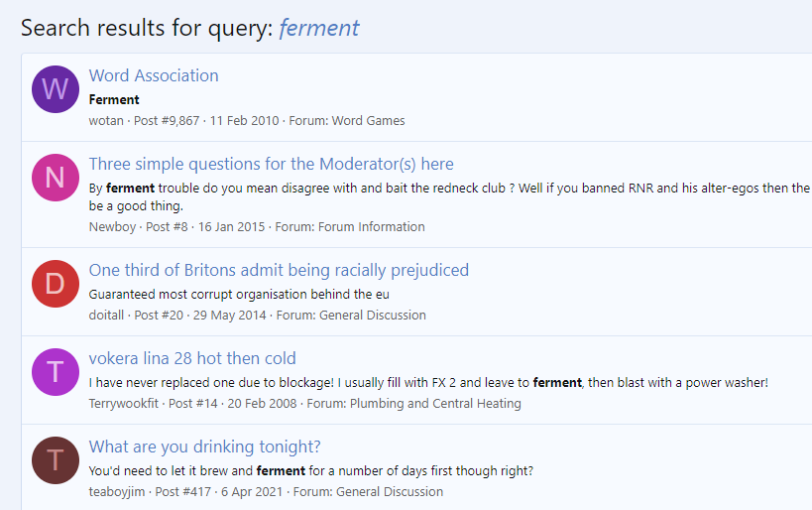Open Three simple questions for the Moderator(s) thread
This screenshot has width=812, height=510.
[x=271, y=164]
